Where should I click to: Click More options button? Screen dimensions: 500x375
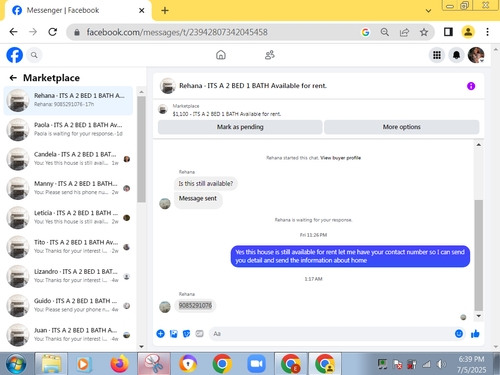402,127
